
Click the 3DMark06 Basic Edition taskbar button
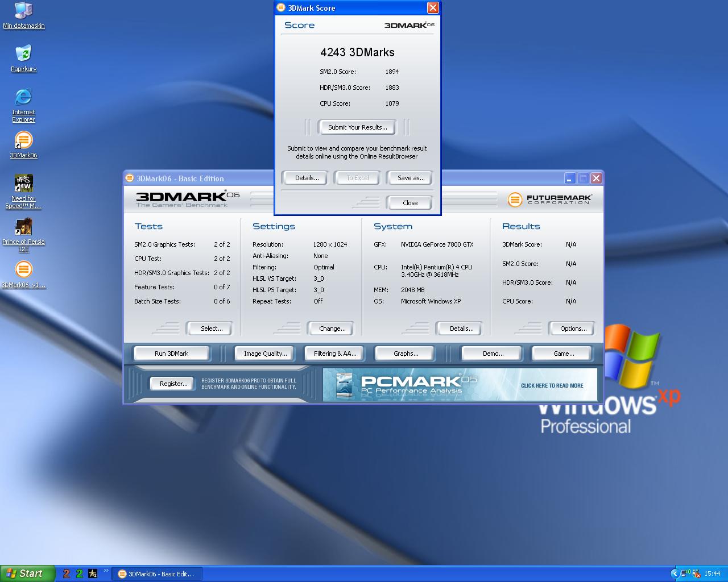click(156, 574)
